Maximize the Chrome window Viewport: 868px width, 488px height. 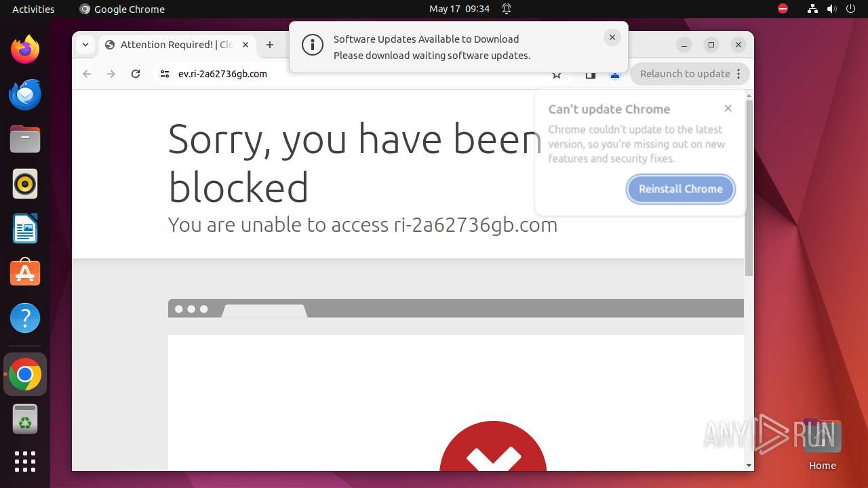pos(711,45)
